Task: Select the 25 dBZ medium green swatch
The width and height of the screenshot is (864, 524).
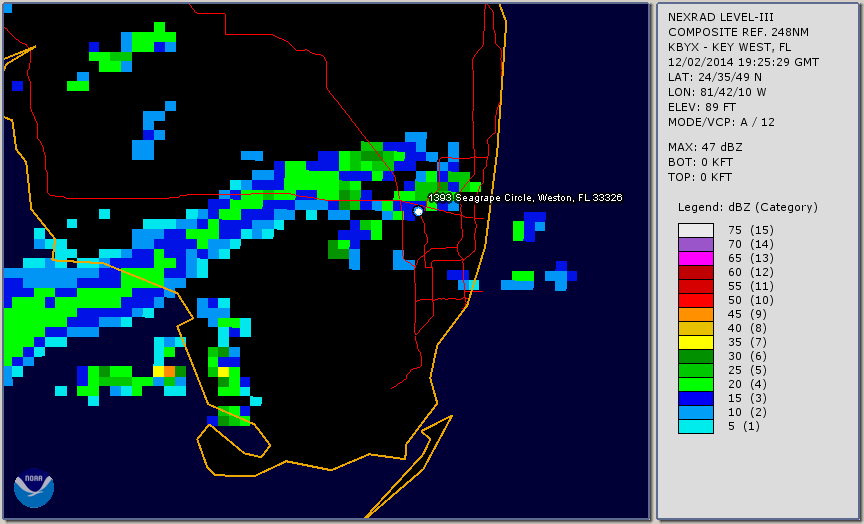Action: click(x=696, y=370)
